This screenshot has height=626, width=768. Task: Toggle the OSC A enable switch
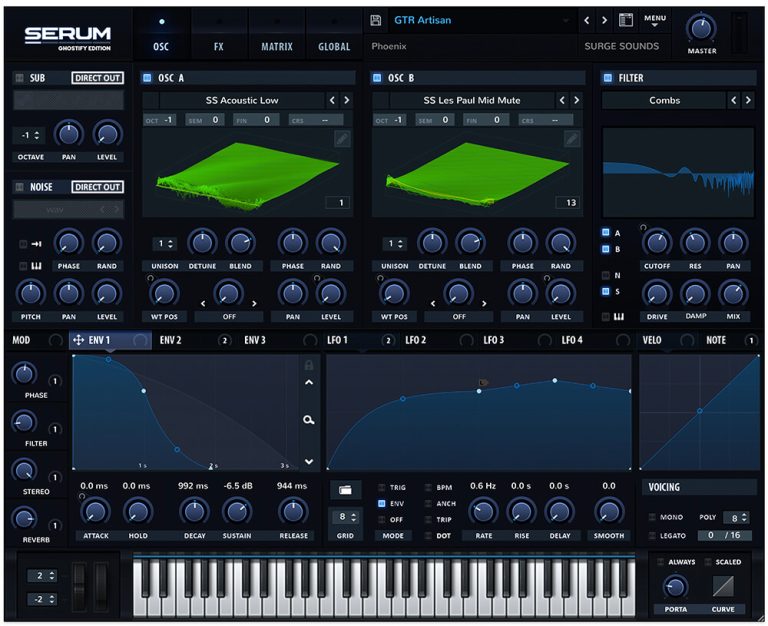[x=146, y=77]
